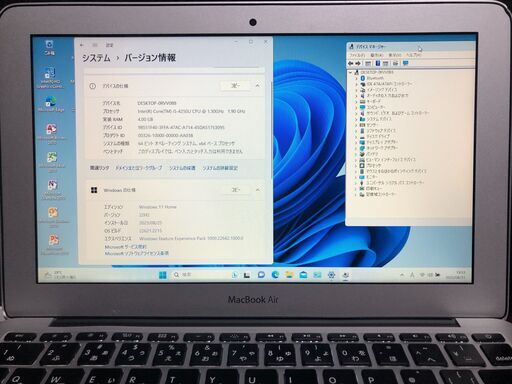The image size is (512, 384).
Task: Expand the キーボード (Keyboard) device category
Action: [x=356, y=101]
